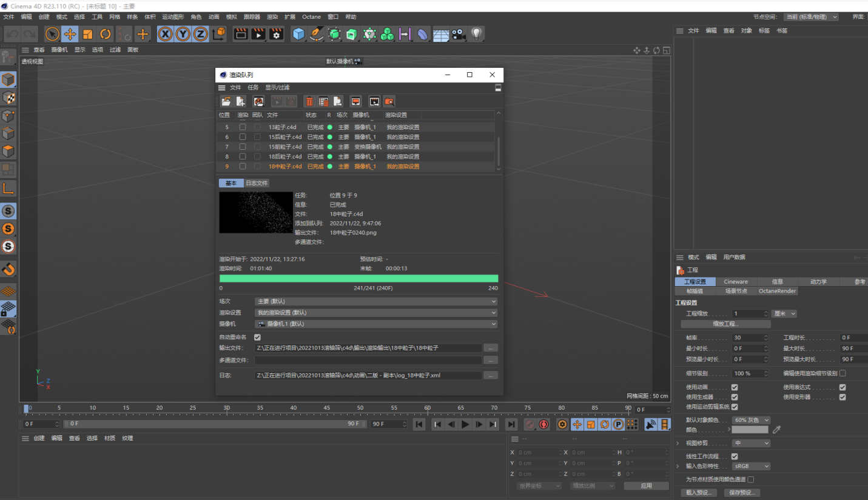Viewport: 868px width, 500px height.
Task: Activate the Scale tool in top toolbar
Action: coord(88,35)
